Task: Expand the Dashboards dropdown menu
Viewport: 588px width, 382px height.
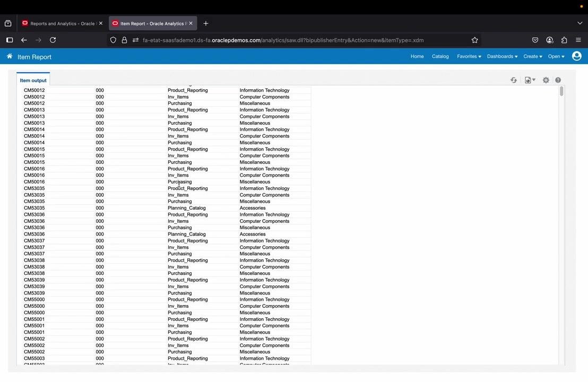Action: click(502, 56)
